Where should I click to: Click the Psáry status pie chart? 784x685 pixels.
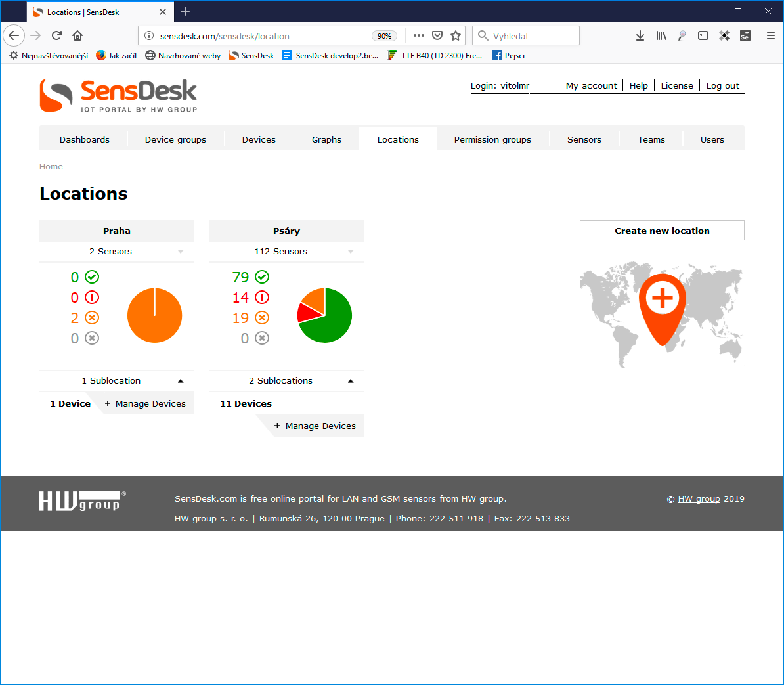(324, 315)
